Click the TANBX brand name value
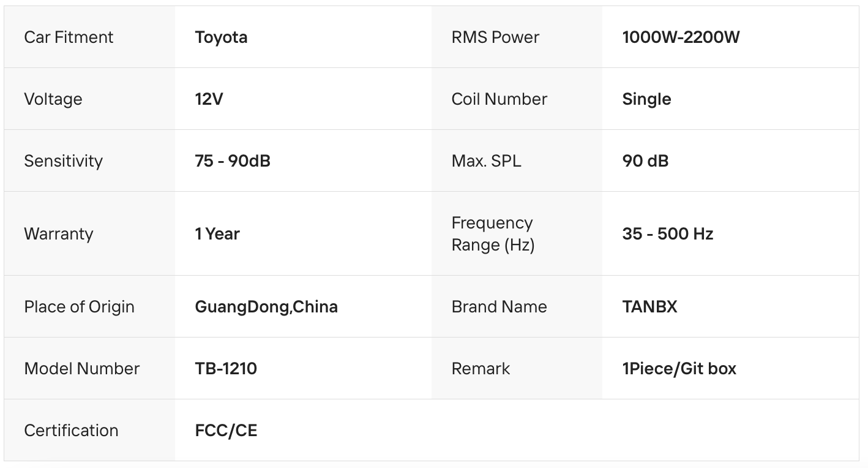Image resolution: width=868 pixels, height=468 pixels. [x=649, y=307]
